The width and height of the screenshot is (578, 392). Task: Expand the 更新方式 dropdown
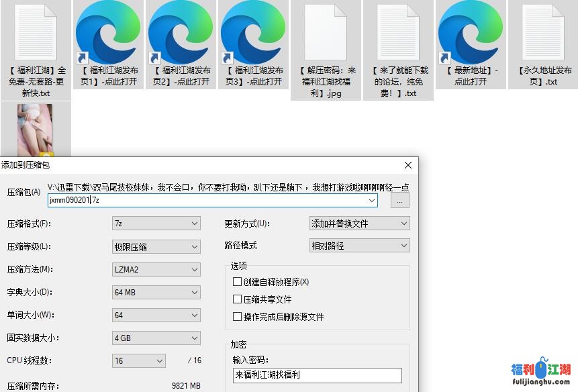tap(359, 224)
